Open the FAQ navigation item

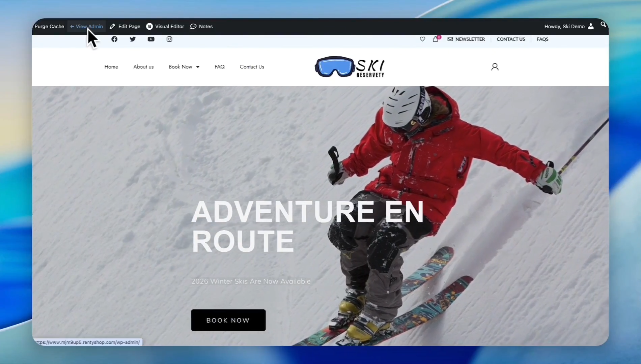[x=220, y=67]
